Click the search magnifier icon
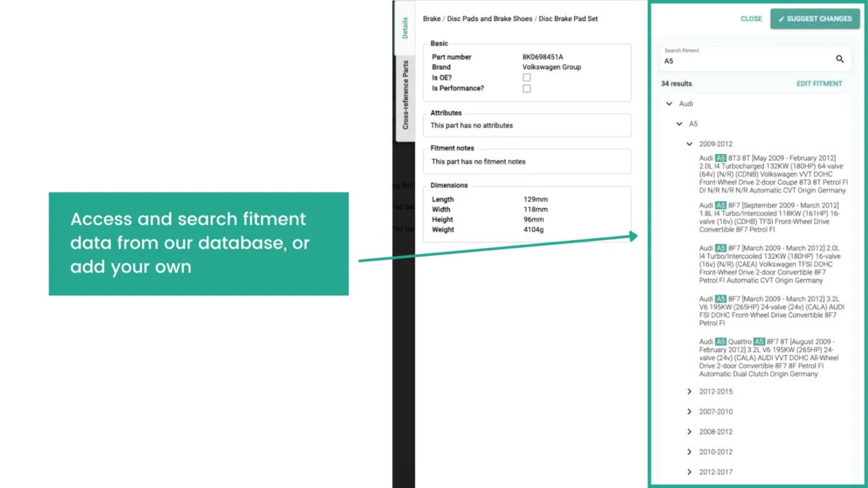 pyautogui.click(x=840, y=59)
